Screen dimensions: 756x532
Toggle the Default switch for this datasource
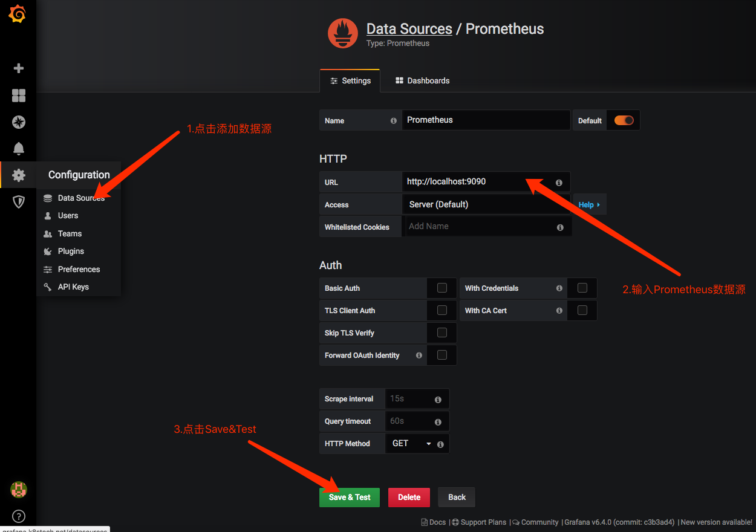pyautogui.click(x=623, y=120)
